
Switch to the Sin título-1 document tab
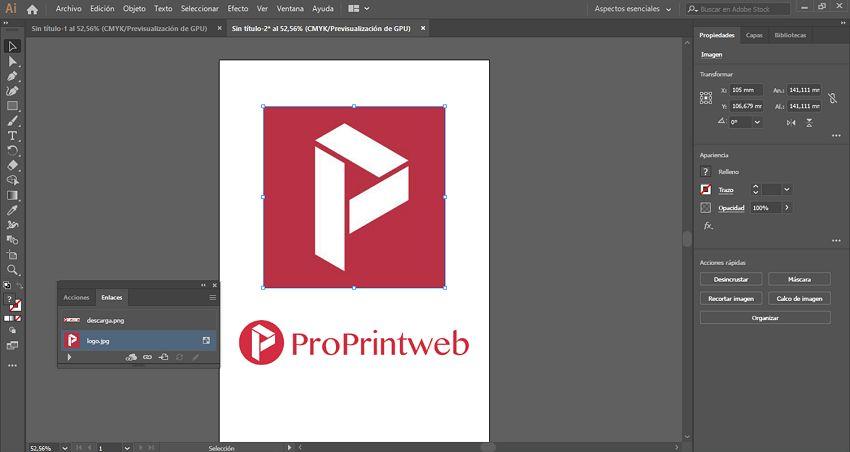pos(119,28)
